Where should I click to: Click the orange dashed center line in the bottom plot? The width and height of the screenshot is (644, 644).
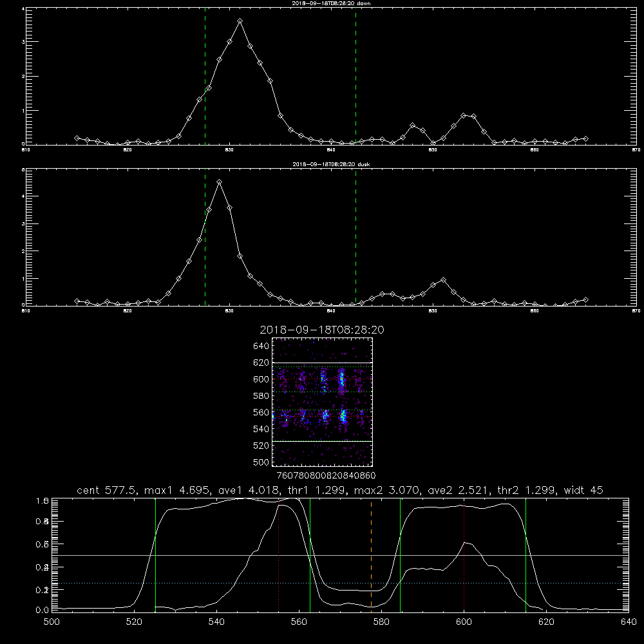tap(372, 554)
